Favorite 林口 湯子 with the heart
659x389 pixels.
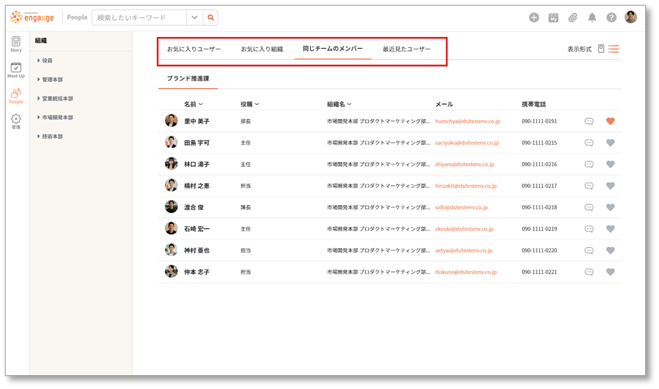click(610, 164)
